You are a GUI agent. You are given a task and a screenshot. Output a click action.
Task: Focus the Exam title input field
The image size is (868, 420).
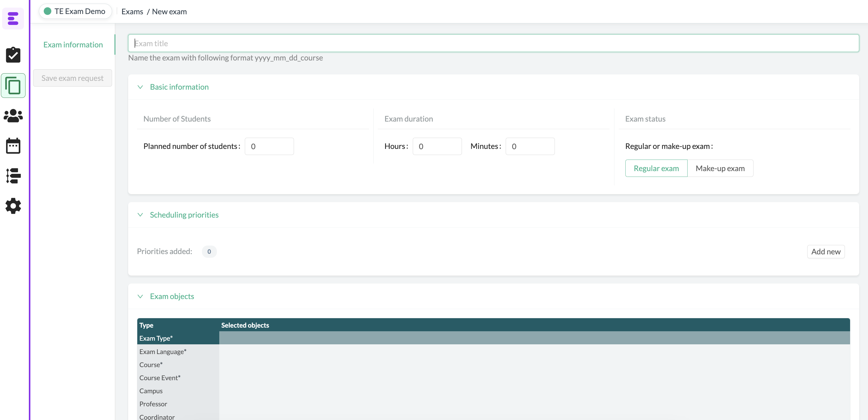click(x=493, y=43)
